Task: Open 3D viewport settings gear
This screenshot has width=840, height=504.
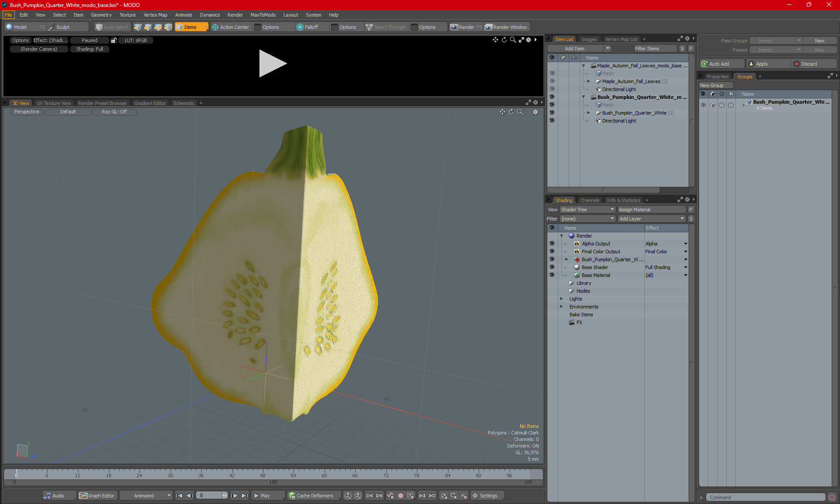Action: (535, 112)
